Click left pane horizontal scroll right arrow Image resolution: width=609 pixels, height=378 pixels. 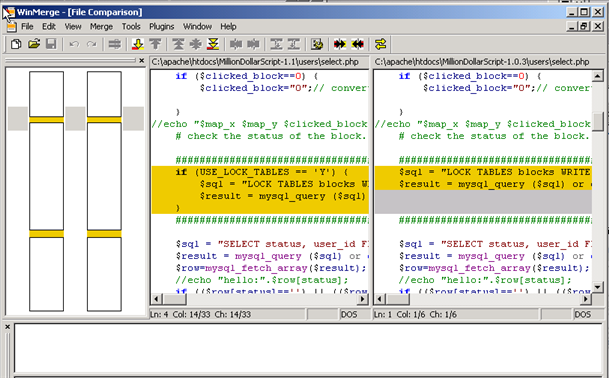coord(363,299)
